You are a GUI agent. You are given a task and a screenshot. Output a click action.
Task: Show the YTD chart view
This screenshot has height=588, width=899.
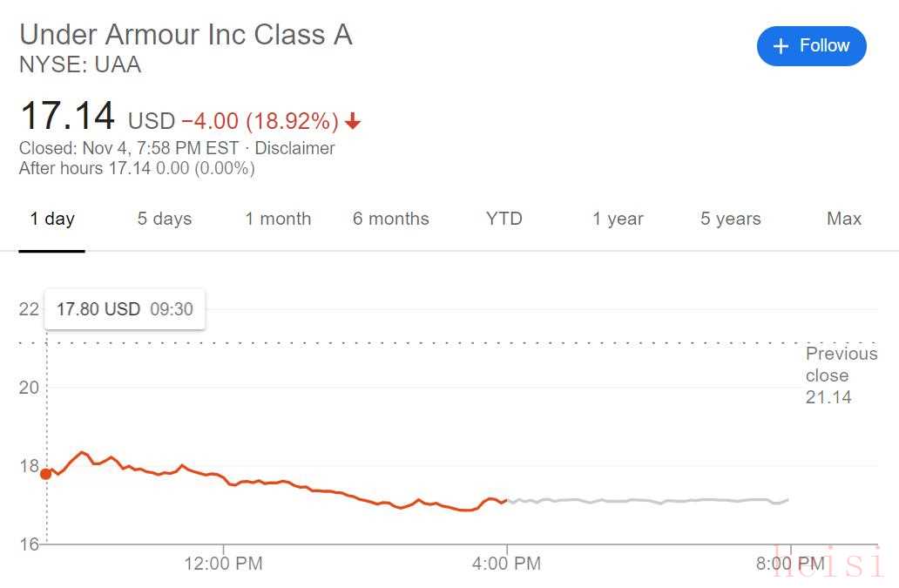(x=504, y=219)
